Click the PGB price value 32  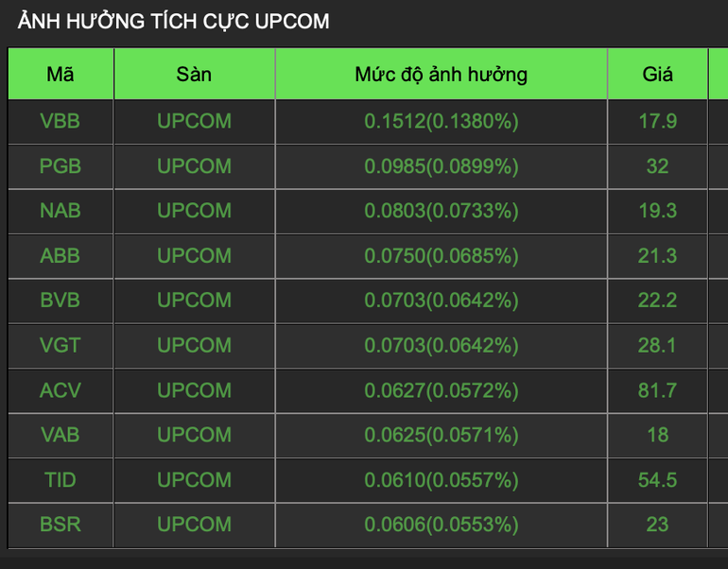(x=657, y=166)
